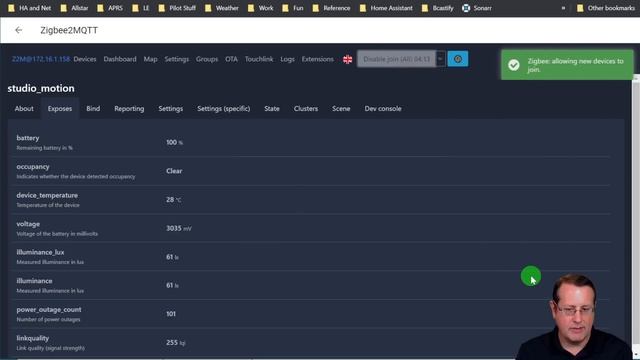Open the Logs page

[x=287, y=59]
